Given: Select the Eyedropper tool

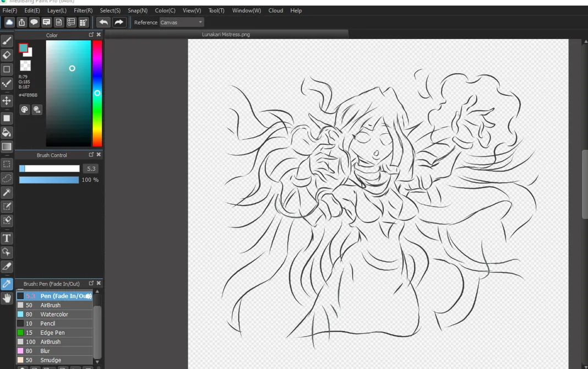Looking at the screenshot, I should point(7,284).
